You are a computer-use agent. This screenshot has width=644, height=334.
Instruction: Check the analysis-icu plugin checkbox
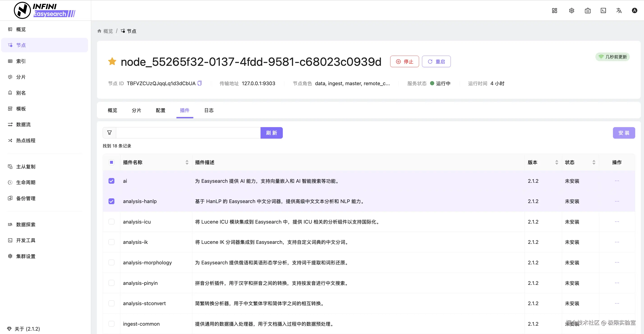tap(111, 222)
